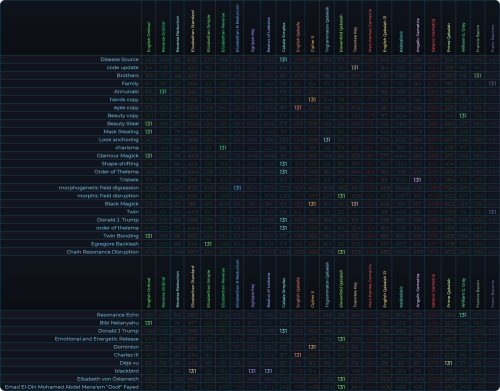Click highlighted 131 in eyes copy row
Image resolution: width=500 pixels, height=391 pixels.
298,108
